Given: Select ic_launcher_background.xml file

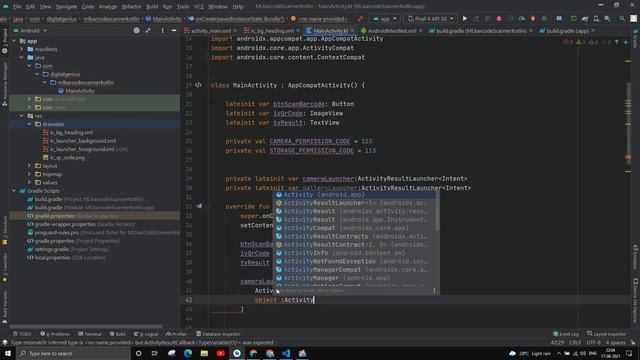Looking at the screenshot, I should [x=83, y=141].
